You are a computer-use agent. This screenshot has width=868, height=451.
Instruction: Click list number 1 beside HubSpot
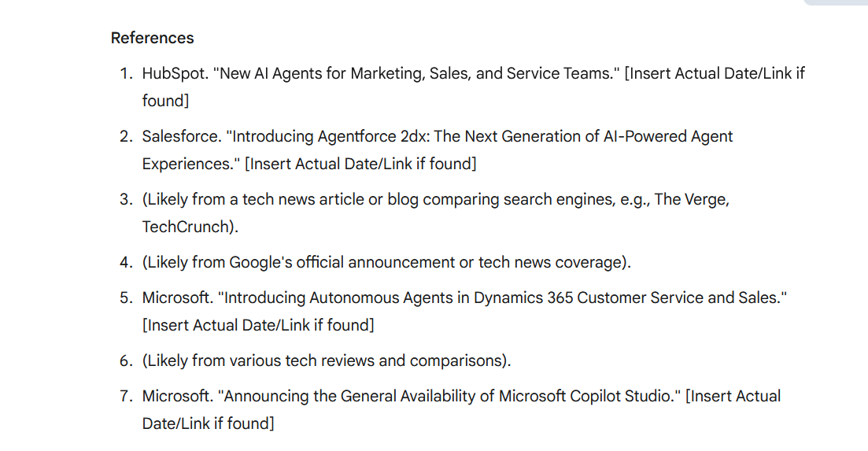click(126, 74)
